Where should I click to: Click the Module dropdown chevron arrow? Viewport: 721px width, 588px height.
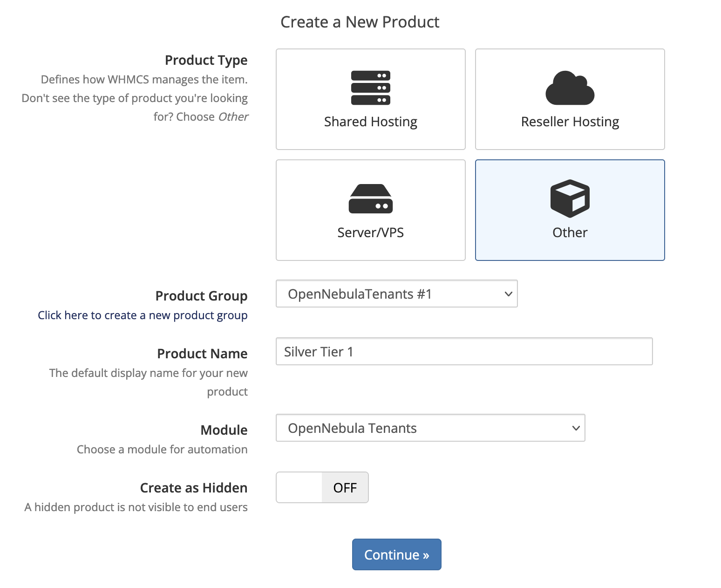576,428
